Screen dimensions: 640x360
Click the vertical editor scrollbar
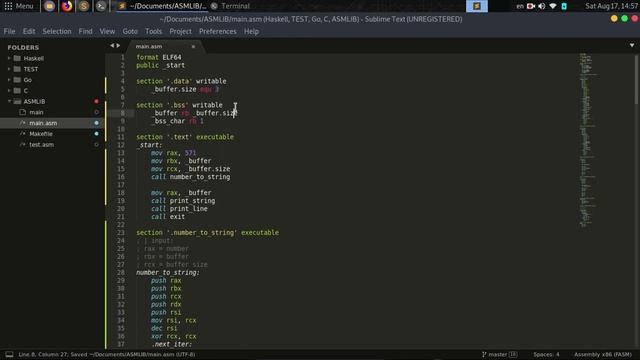point(637,80)
